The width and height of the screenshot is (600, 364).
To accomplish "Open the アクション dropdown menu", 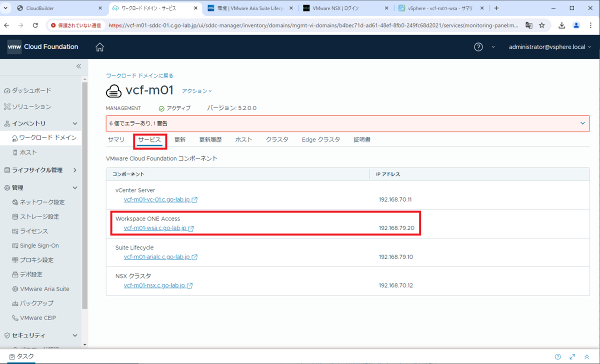I will click(197, 91).
